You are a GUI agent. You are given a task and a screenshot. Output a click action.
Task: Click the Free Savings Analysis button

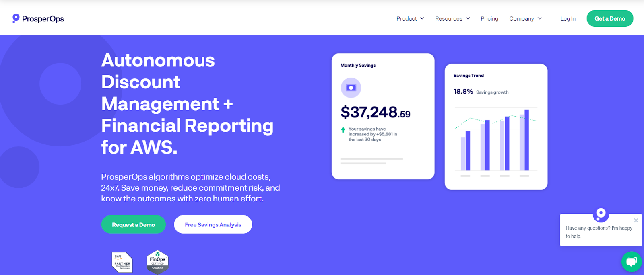213,224
